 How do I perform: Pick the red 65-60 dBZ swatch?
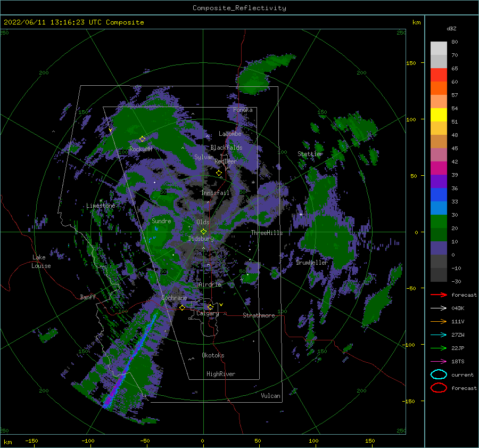(x=439, y=75)
